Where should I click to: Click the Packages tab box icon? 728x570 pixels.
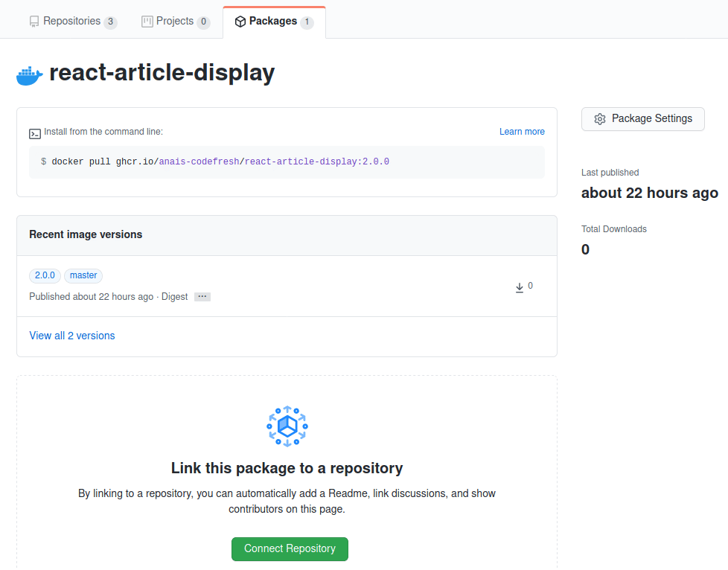pyautogui.click(x=240, y=22)
